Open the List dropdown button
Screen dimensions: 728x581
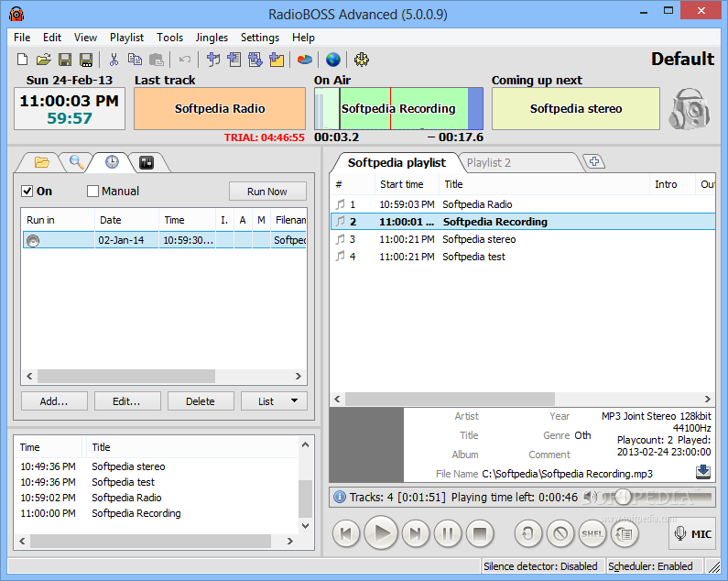coord(274,401)
